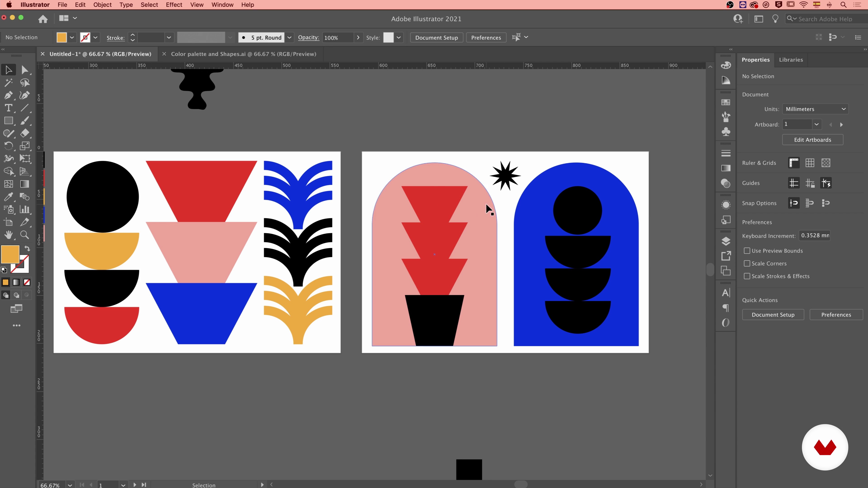The width and height of the screenshot is (868, 488).
Task: Select the Curvature tool
Action: point(25,95)
